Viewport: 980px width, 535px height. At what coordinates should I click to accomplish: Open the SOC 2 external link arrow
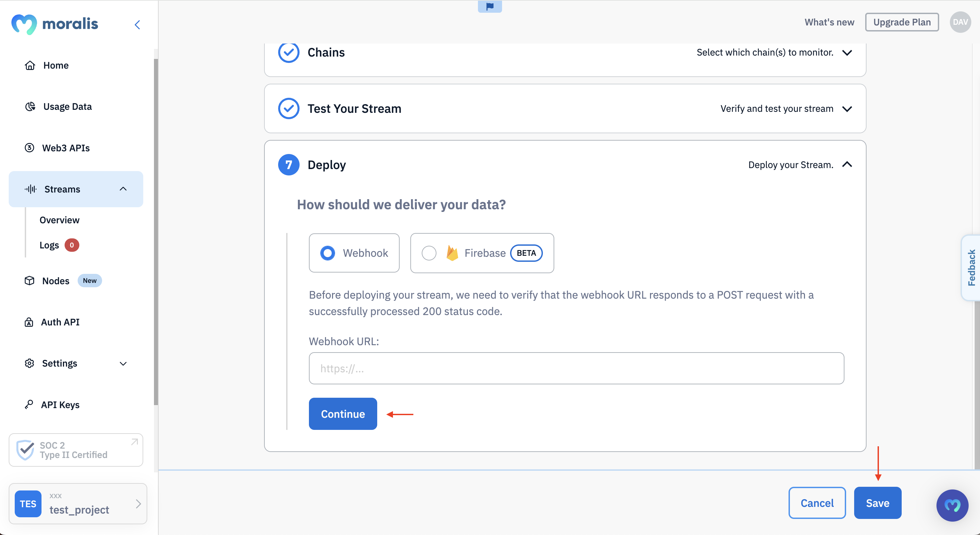[x=134, y=442]
